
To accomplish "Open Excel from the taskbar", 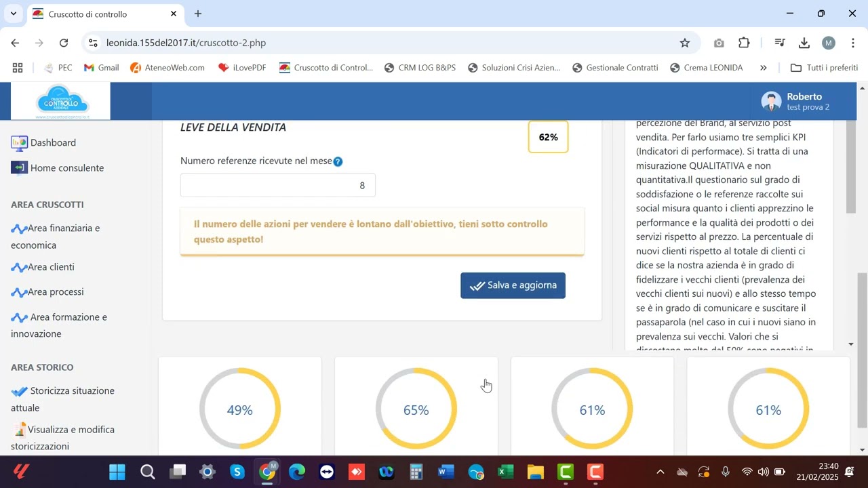I will click(506, 472).
